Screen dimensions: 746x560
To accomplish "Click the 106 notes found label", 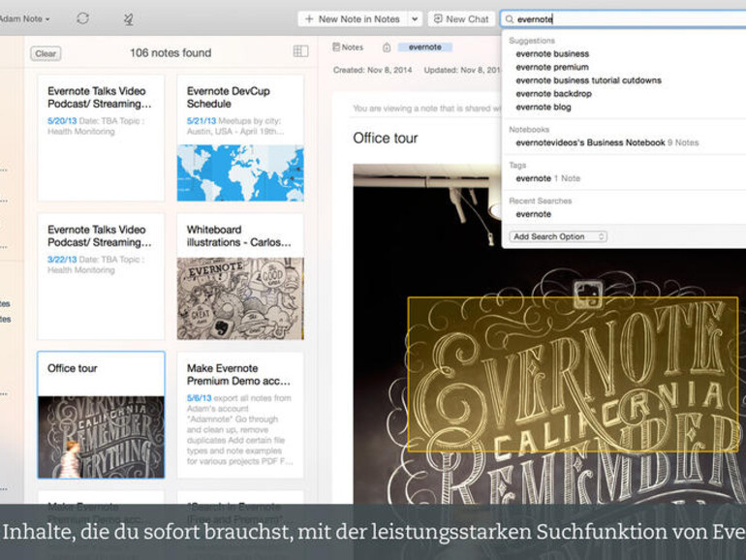I will click(171, 53).
